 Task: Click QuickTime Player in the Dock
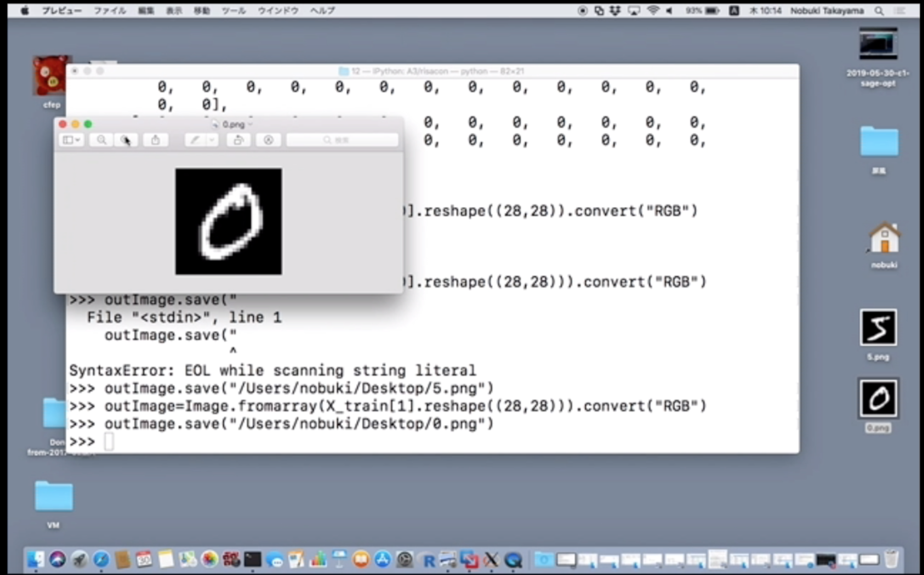pos(513,560)
